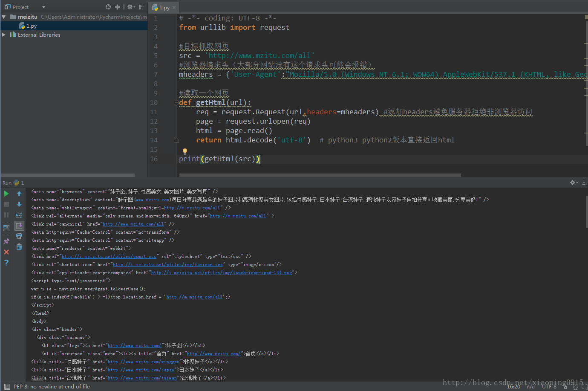Click the Stop process square icon
Screen dimensions: 588x391
(x=6, y=204)
